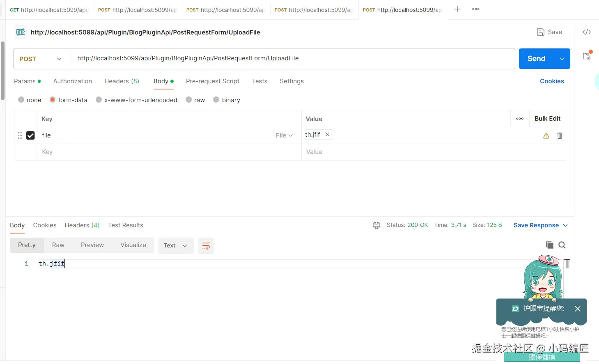Click the HTTP request type icon
The width and height of the screenshot is (599, 364).
pyautogui.click(x=21, y=32)
